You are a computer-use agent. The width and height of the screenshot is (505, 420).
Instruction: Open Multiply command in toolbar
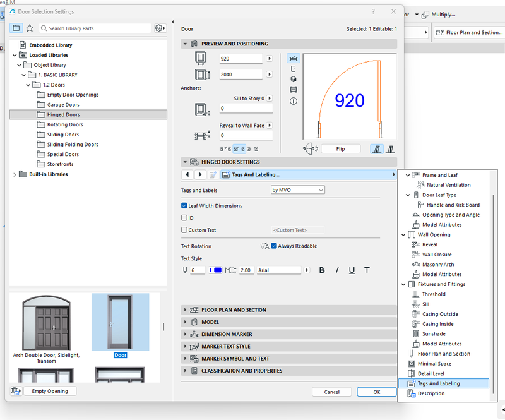click(x=439, y=15)
